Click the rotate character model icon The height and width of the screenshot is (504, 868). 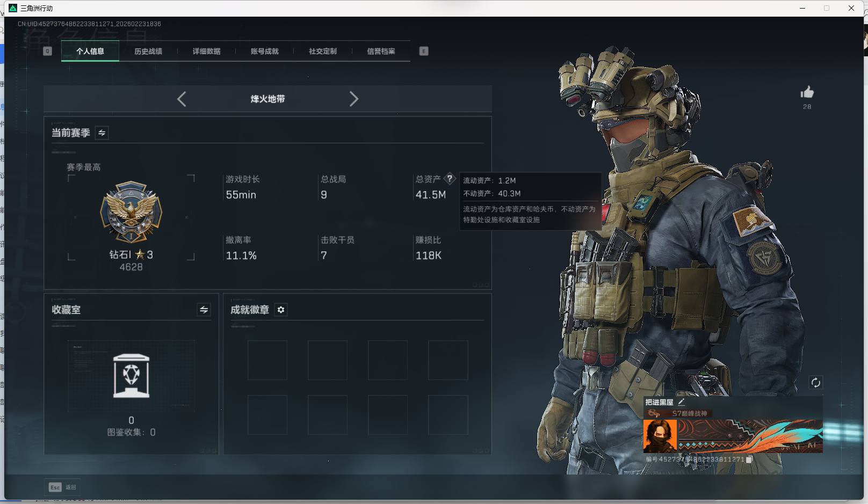[x=815, y=382]
